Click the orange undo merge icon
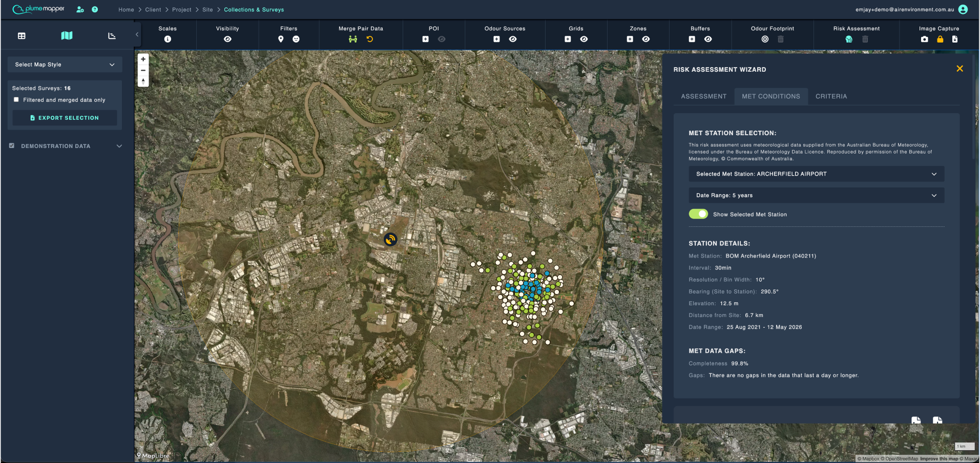The width and height of the screenshot is (980, 463). point(370,39)
